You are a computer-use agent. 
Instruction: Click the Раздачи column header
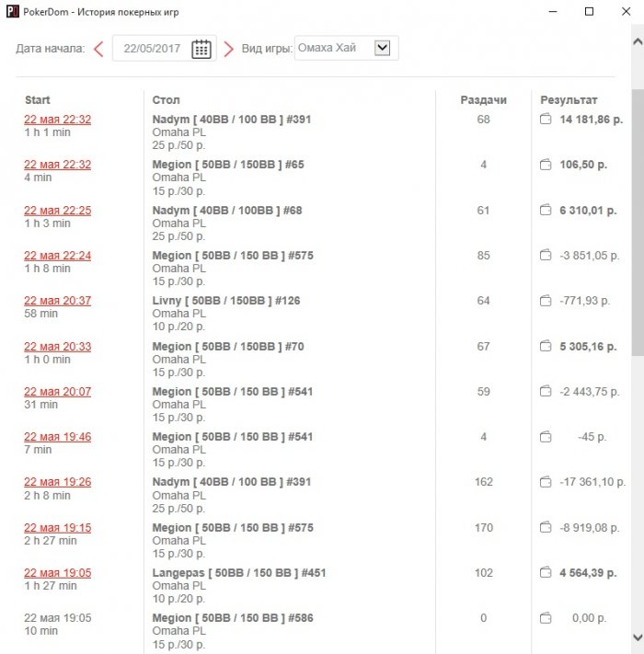(x=483, y=100)
